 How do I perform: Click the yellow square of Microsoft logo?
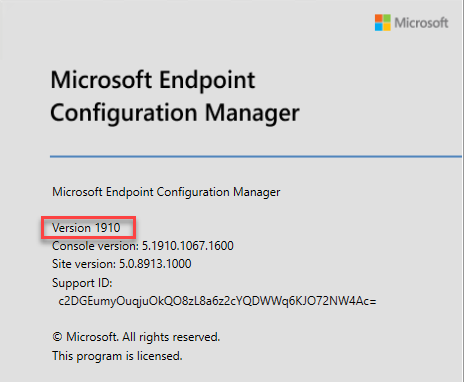coord(387,27)
